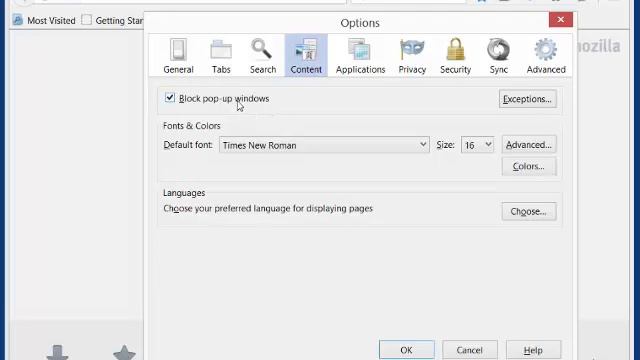Open pop-up Exceptions dialog

527,99
